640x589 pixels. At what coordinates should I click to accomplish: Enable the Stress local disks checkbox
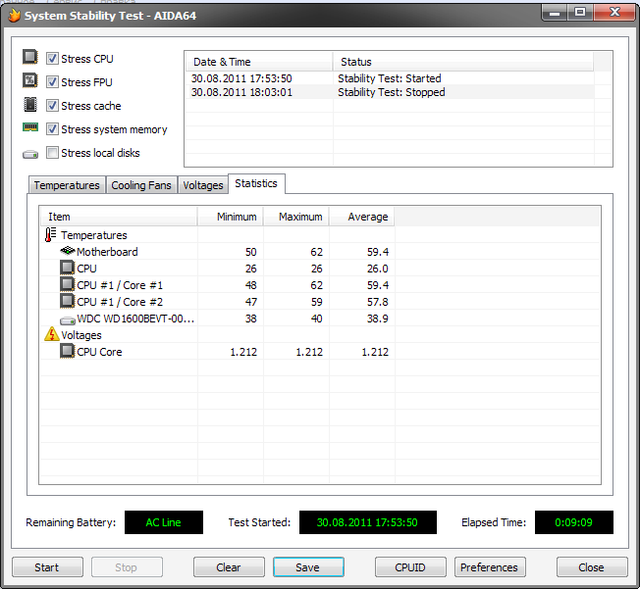tap(52, 153)
